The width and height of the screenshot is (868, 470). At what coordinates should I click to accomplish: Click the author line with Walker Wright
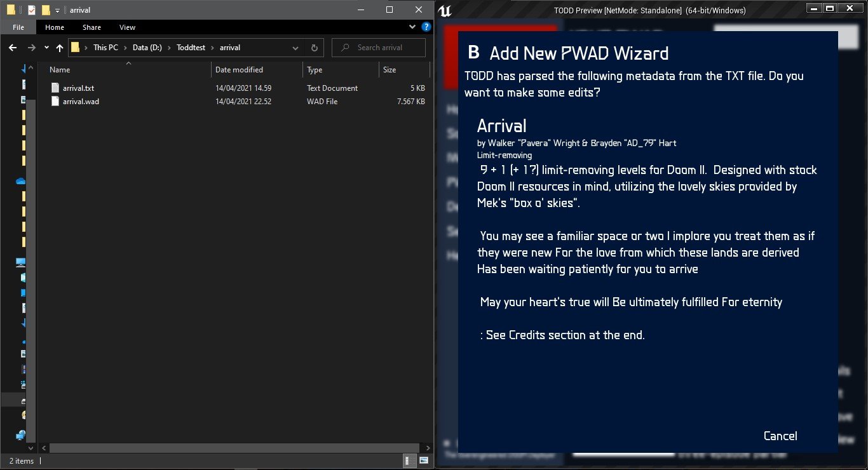point(576,143)
